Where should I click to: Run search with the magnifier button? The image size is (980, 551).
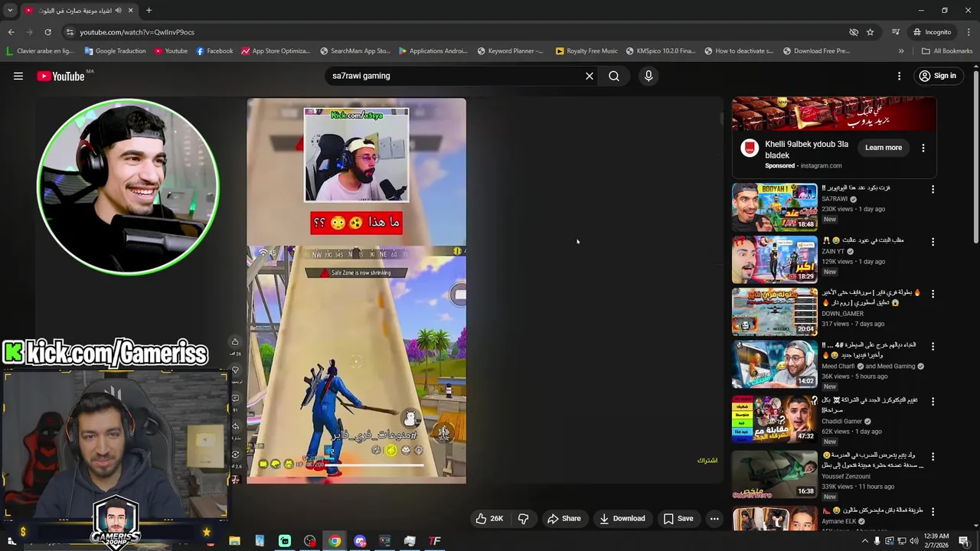[614, 76]
